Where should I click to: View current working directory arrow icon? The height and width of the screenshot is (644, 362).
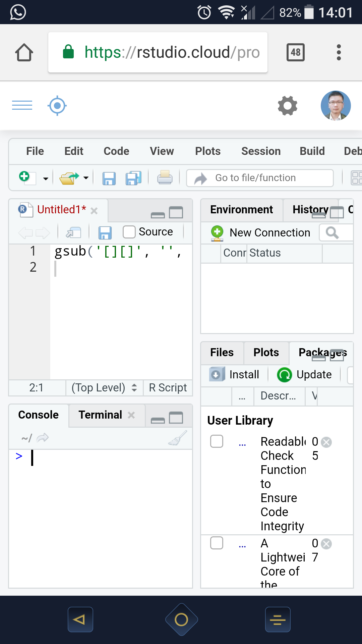[43, 437]
